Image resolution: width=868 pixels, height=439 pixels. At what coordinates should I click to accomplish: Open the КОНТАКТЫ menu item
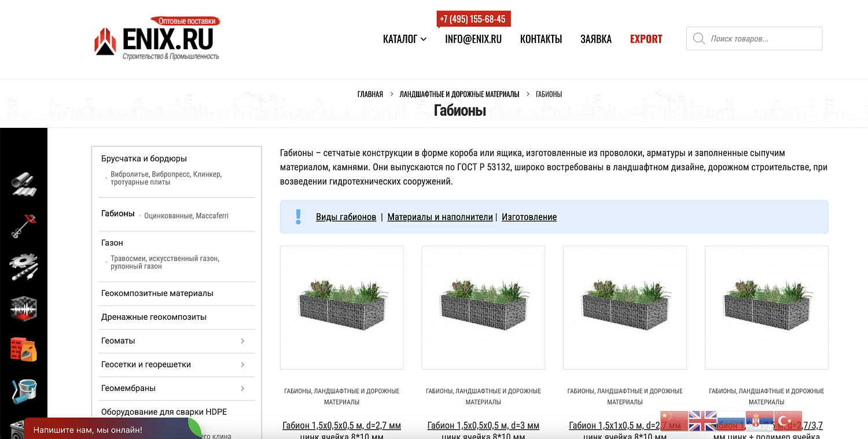coord(541,39)
